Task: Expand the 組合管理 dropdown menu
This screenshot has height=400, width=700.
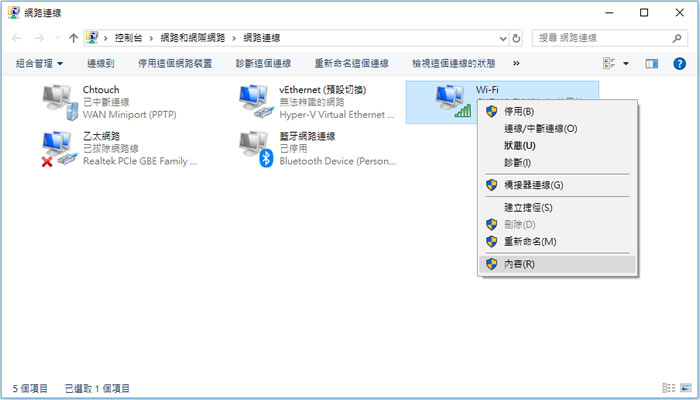Action: click(x=39, y=64)
